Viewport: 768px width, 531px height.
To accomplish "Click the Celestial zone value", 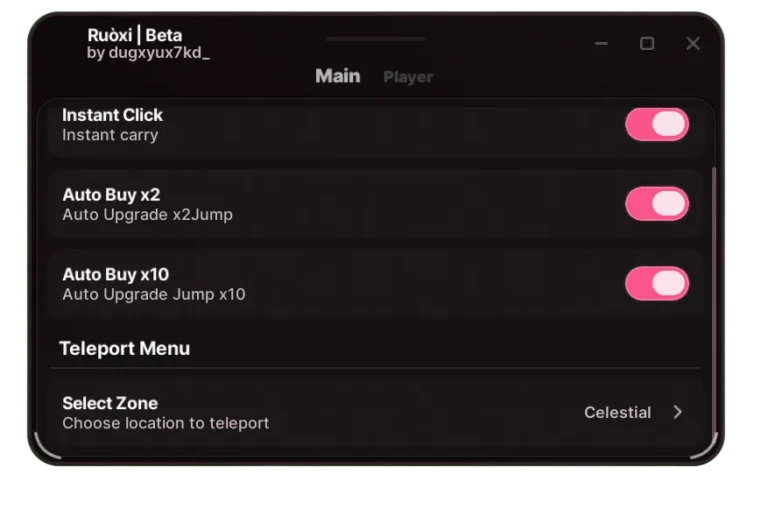I will [617, 412].
